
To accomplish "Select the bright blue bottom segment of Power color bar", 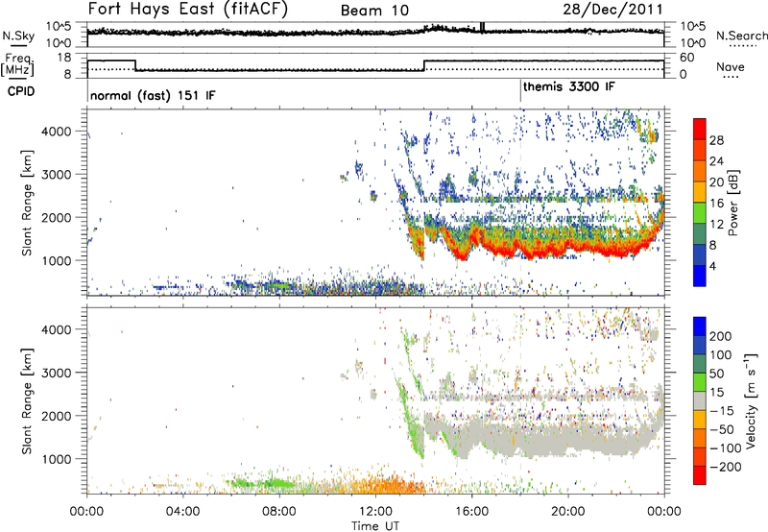I will point(700,276).
